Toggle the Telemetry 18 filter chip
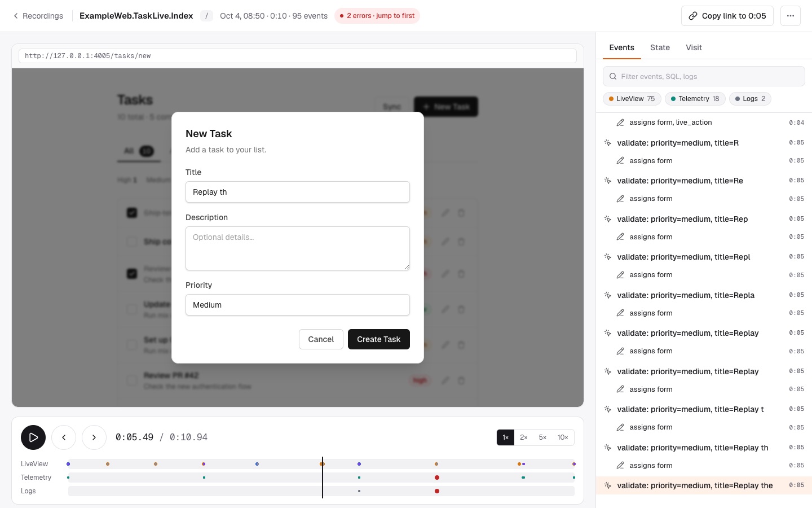The width and height of the screenshot is (812, 508). tap(695, 99)
